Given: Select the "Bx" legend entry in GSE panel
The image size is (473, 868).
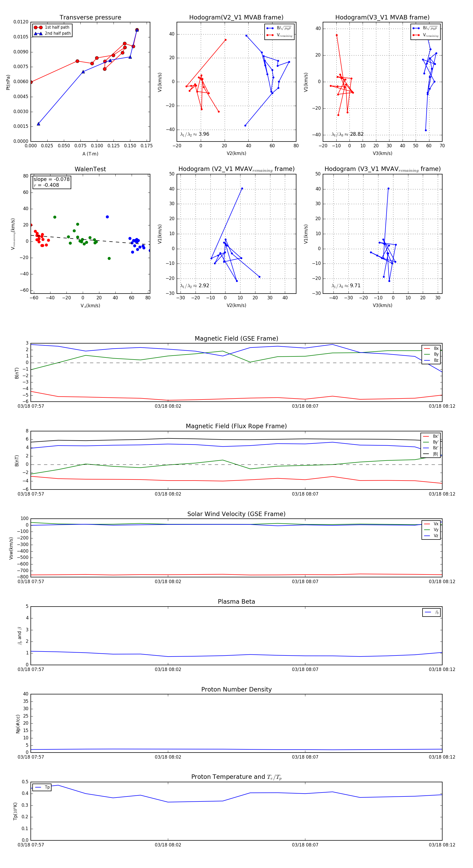Looking at the screenshot, I should pyautogui.click(x=431, y=349).
